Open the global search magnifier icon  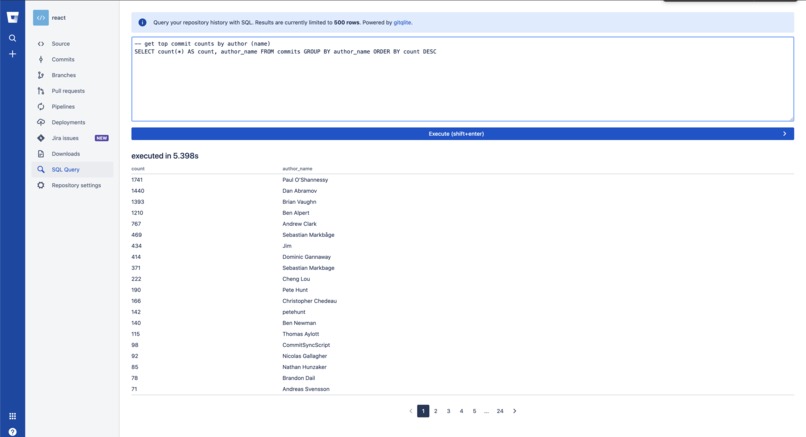click(12, 38)
